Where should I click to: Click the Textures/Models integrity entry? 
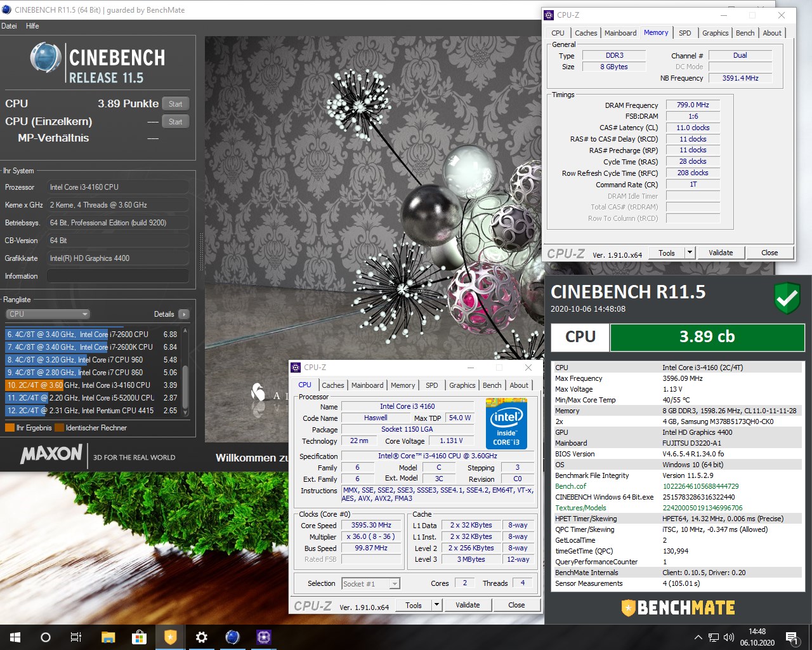[679, 508]
